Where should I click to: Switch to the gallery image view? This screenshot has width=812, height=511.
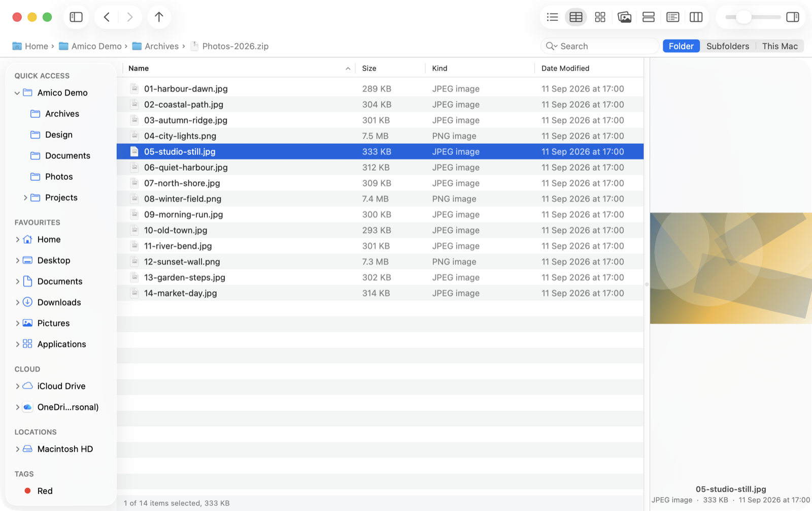coord(624,17)
